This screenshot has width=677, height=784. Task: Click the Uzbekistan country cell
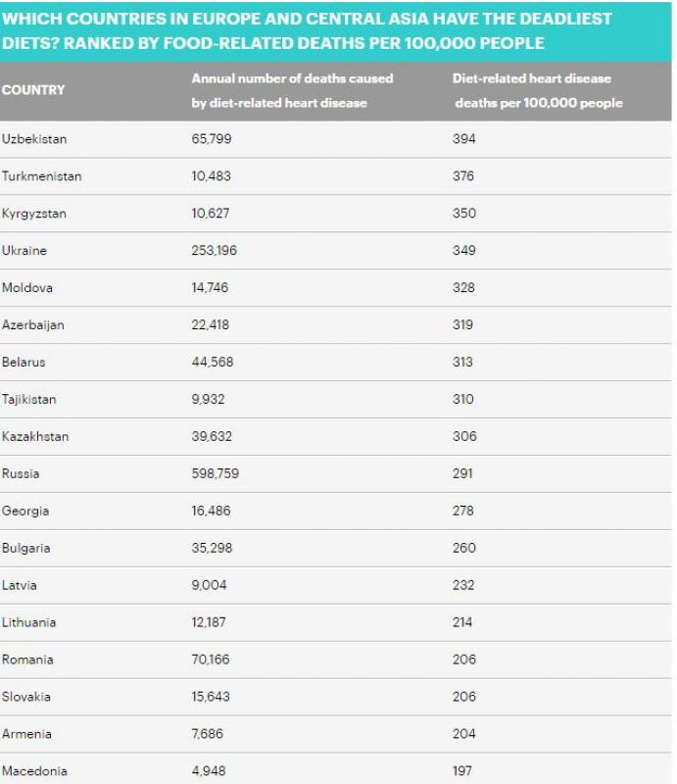(x=34, y=139)
